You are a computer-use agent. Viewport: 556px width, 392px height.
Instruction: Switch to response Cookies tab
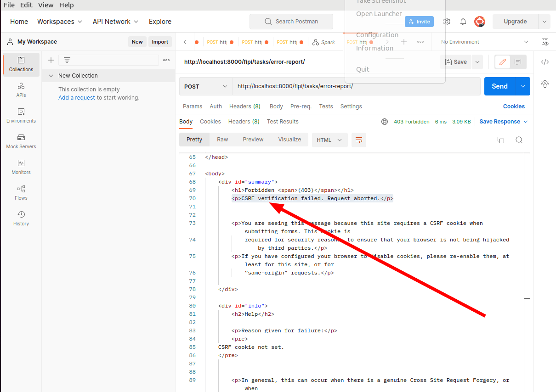(x=210, y=122)
